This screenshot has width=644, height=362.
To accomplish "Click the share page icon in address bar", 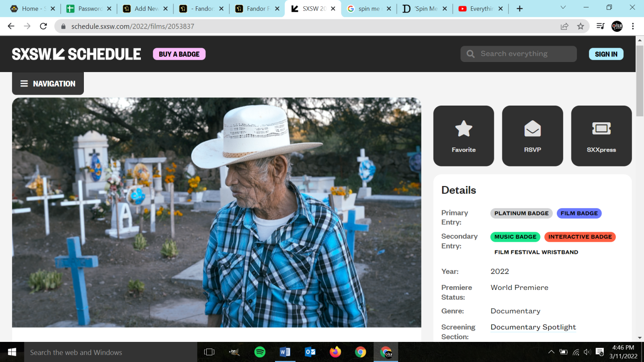I will point(564,26).
